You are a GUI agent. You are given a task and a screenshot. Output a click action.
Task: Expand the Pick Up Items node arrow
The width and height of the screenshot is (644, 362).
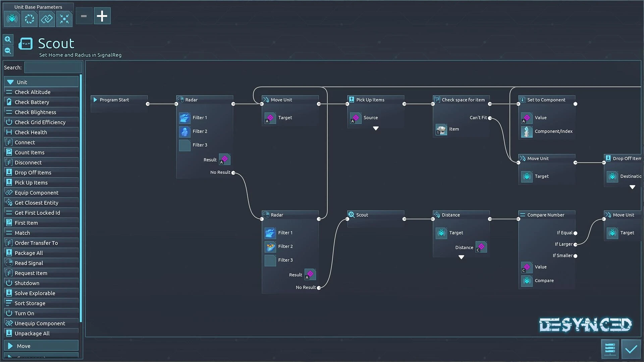376,128
